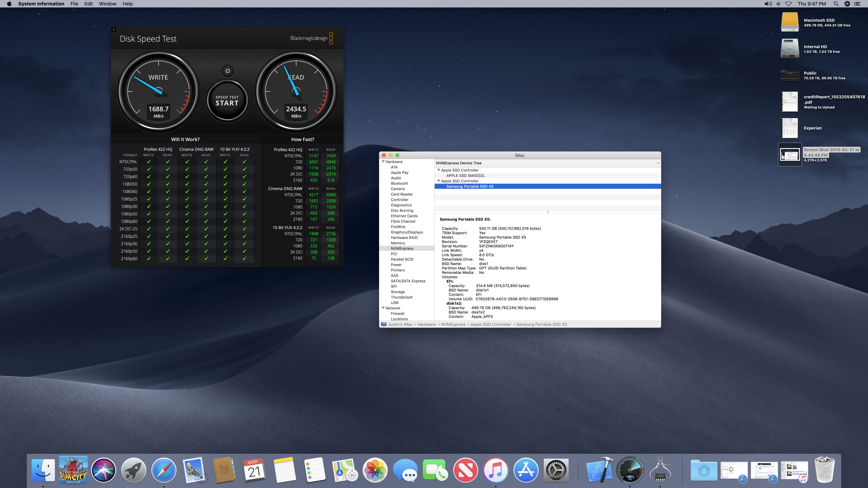Open Calendar showing MAR 21
The width and height of the screenshot is (868, 488).
pos(254,470)
